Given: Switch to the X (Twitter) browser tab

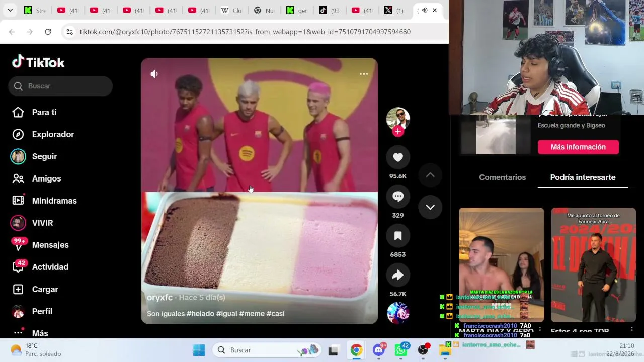Looking at the screenshot, I should coord(394,10).
